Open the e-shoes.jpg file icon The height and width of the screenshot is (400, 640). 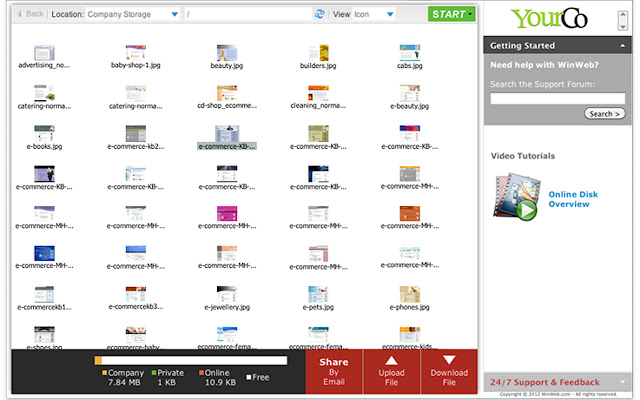pyautogui.click(x=44, y=334)
